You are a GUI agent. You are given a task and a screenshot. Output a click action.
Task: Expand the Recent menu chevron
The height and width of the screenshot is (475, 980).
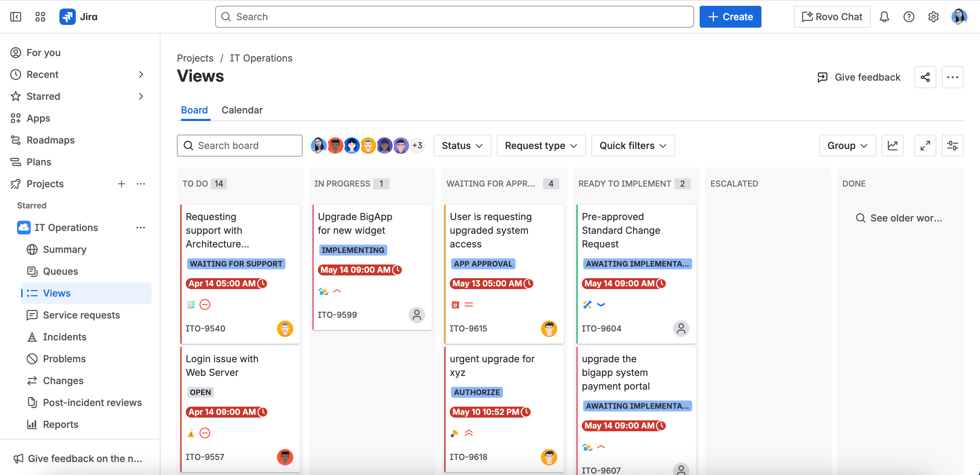pyautogui.click(x=141, y=74)
